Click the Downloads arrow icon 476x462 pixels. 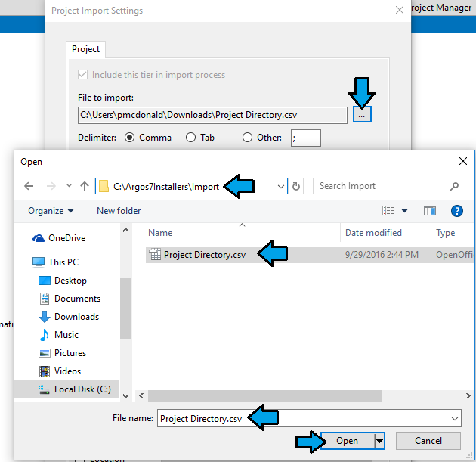click(x=45, y=317)
